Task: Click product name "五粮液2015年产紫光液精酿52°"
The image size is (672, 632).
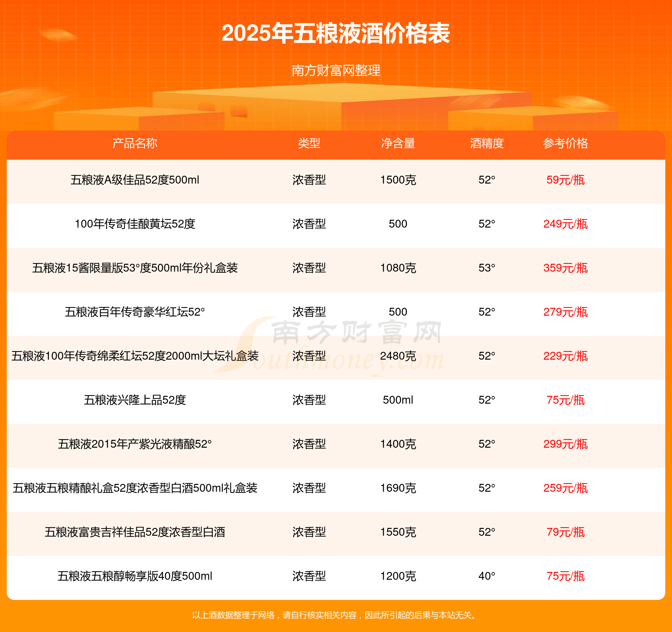Action: click(135, 444)
